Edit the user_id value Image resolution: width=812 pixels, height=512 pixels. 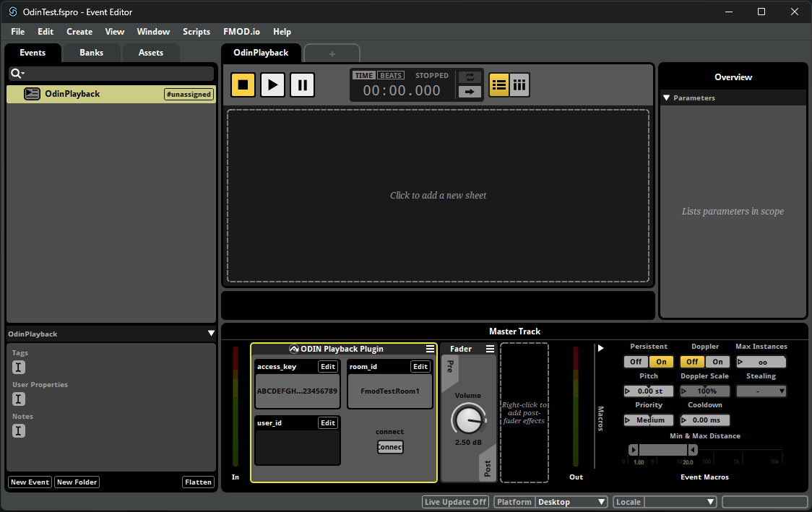pyautogui.click(x=328, y=423)
